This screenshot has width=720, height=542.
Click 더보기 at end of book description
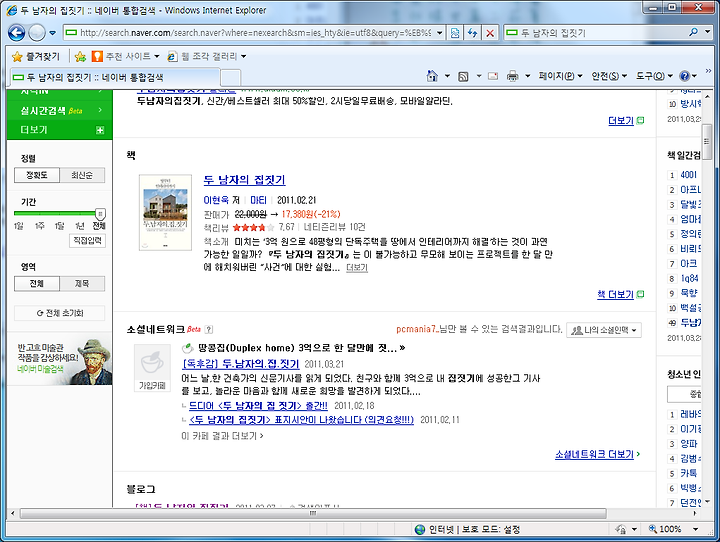(x=357, y=267)
